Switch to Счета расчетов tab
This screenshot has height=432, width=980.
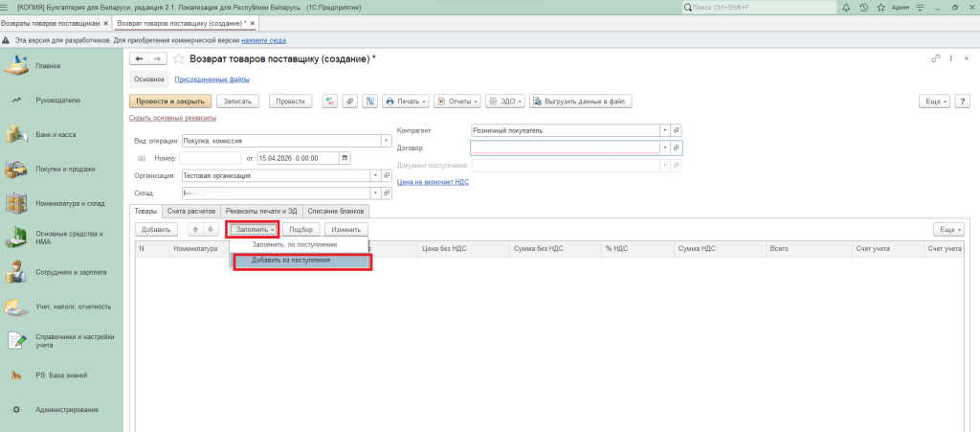(190, 211)
